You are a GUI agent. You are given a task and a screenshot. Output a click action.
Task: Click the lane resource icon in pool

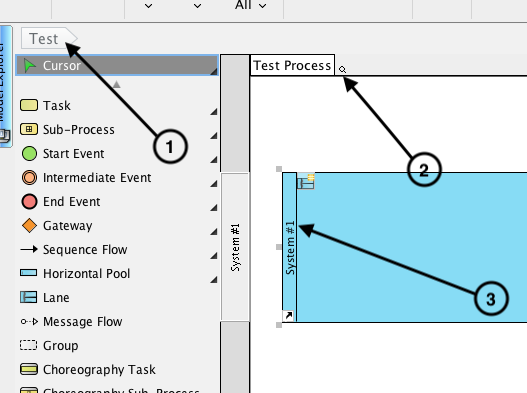click(306, 181)
